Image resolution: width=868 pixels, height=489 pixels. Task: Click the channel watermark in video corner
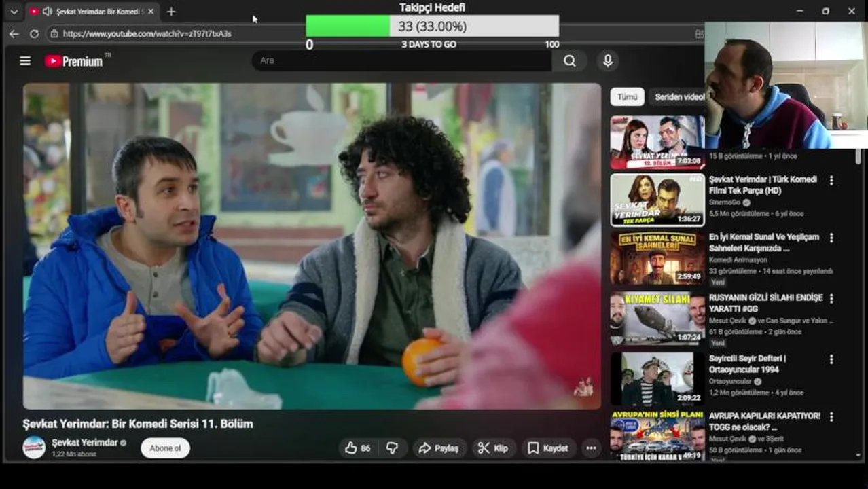pos(583,387)
